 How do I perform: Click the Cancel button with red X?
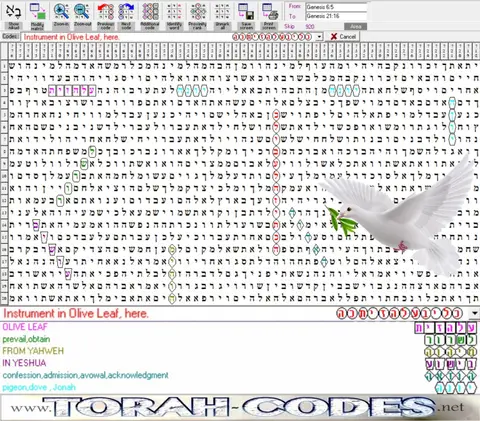click(x=343, y=37)
